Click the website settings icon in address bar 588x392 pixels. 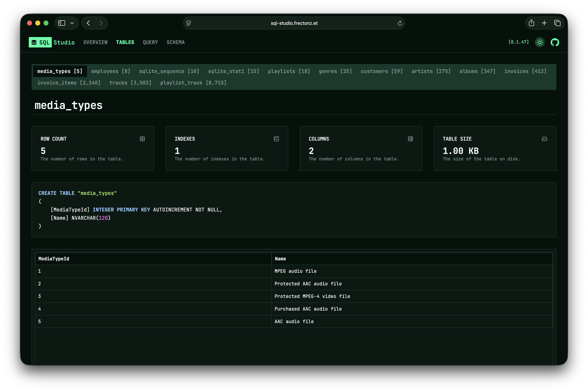tap(189, 23)
